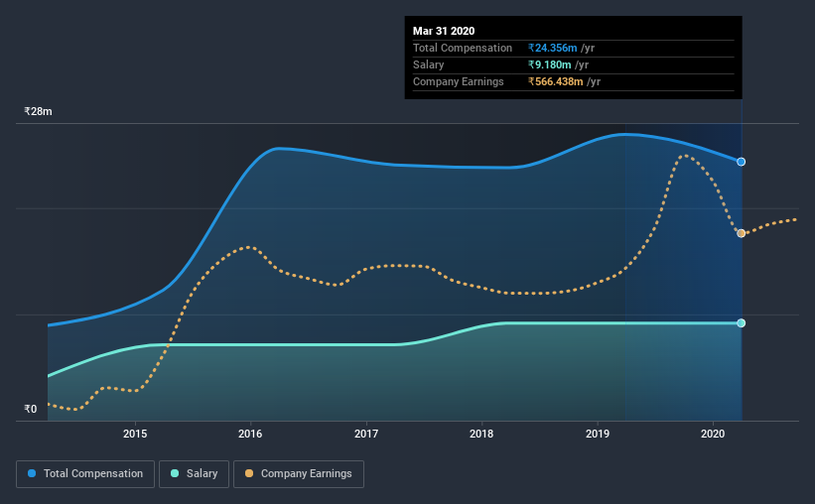The height and width of the screenshot is (504, 815).
Task: Toggle the Salary legend button
Action: point(194,474)
